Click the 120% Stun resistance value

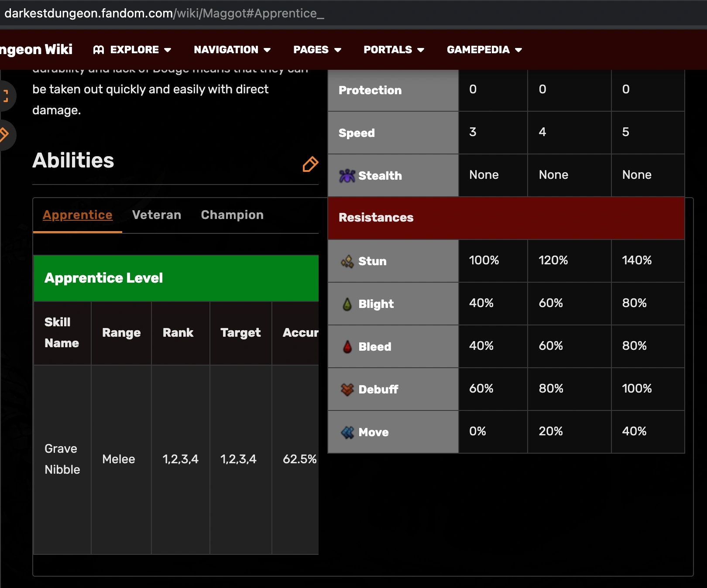[x=553, y=260]
